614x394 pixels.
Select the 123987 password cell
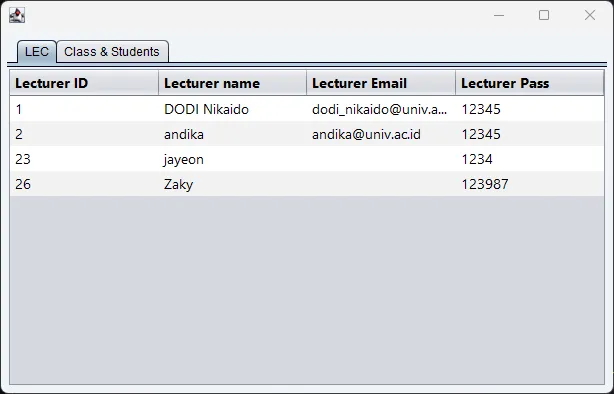(530, 184)
